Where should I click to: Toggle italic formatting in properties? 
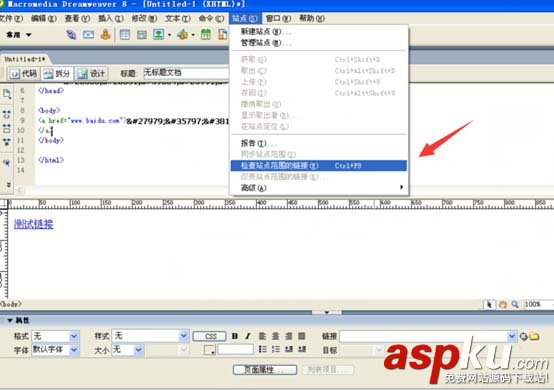point(248,336)
